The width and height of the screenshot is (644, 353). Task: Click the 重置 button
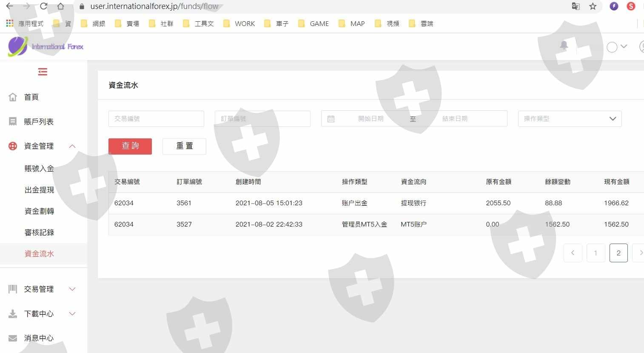[x=184, y=146]
